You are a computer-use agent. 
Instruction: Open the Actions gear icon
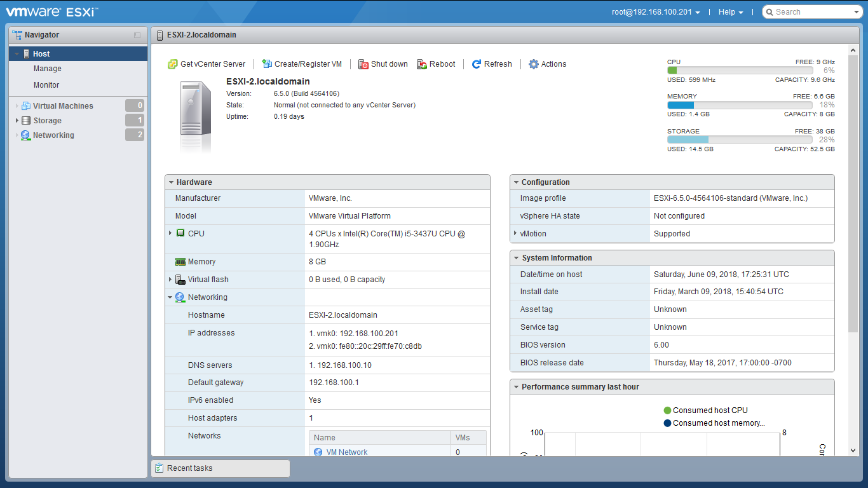click(534, 64)
